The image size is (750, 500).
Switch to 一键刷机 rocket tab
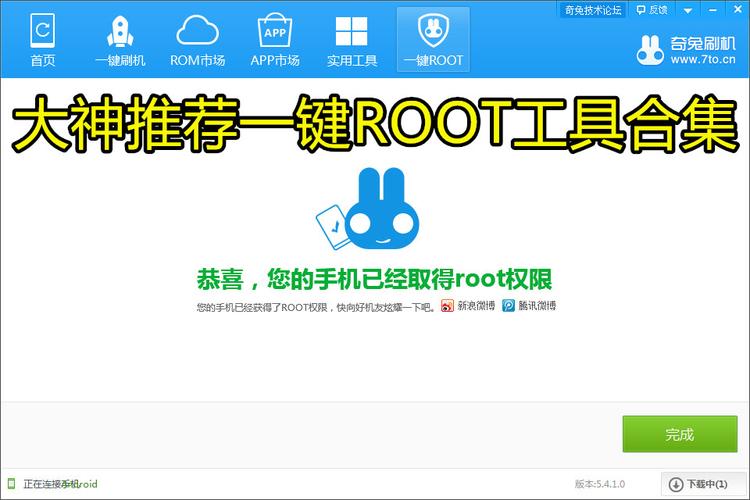tap(120, 40)
